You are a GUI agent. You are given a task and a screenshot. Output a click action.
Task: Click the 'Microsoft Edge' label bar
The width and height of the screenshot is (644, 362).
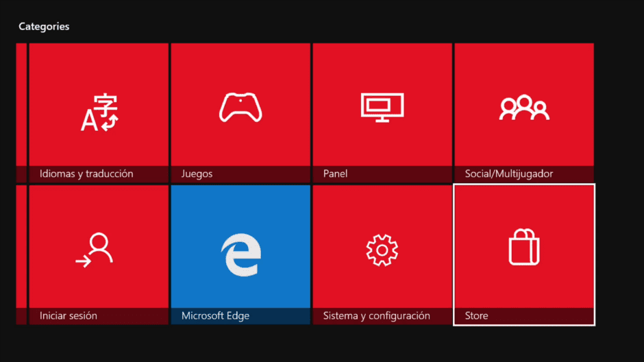215,316
